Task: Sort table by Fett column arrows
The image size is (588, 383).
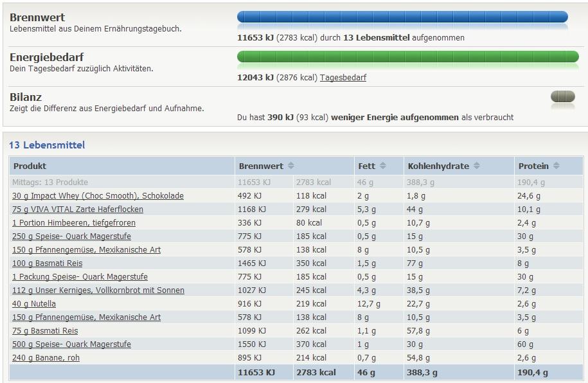Action: click(382, 165)
